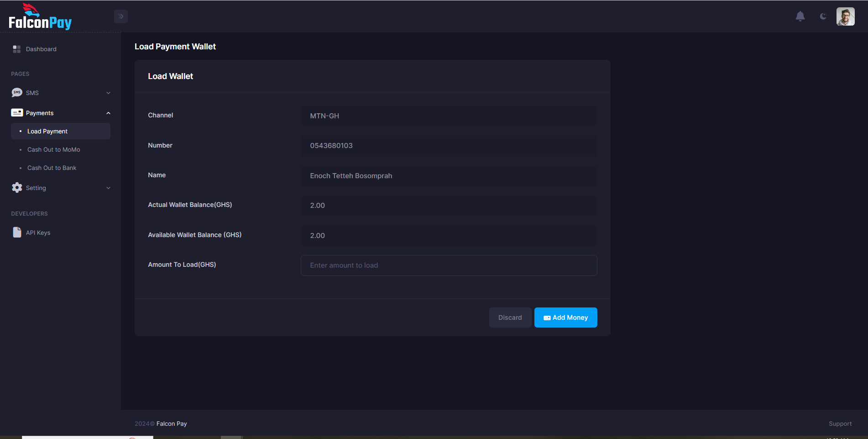Select Cash Out to Bank menu item

point(52,168)
